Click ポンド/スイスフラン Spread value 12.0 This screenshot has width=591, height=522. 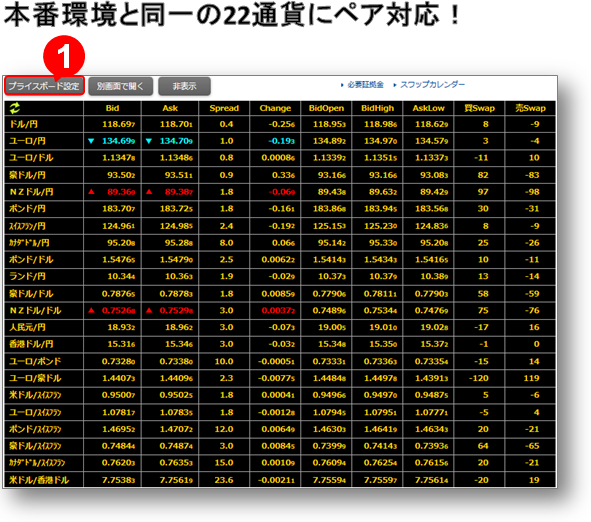[x=224, y=429]
